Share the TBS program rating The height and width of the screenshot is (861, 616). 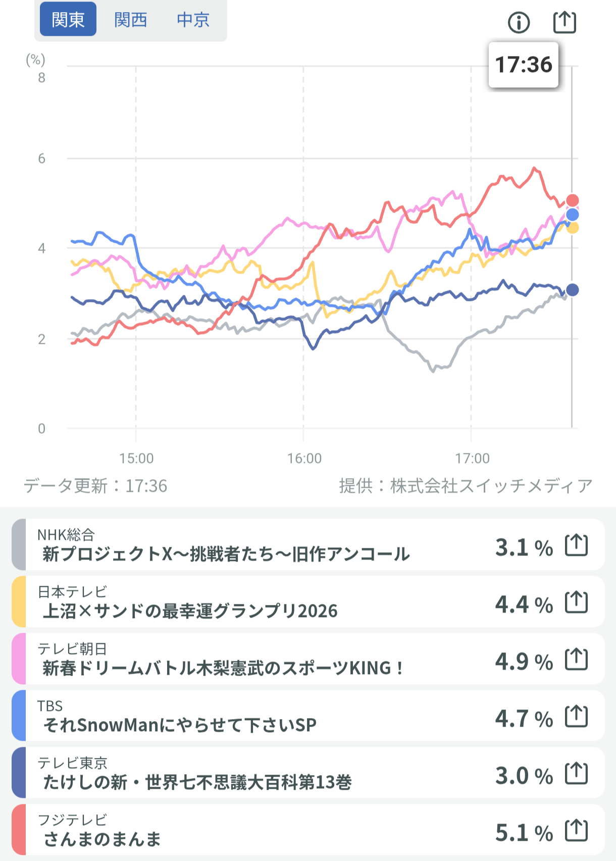(576, 717)
